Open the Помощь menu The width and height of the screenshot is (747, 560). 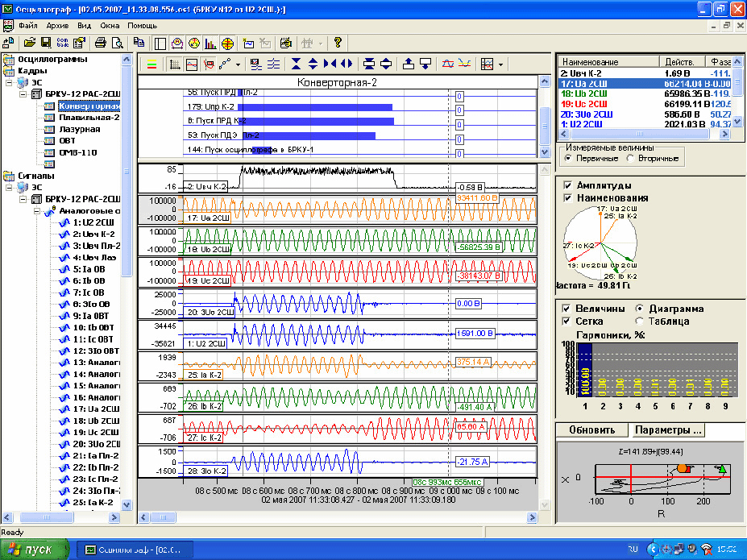pos(142,26)
